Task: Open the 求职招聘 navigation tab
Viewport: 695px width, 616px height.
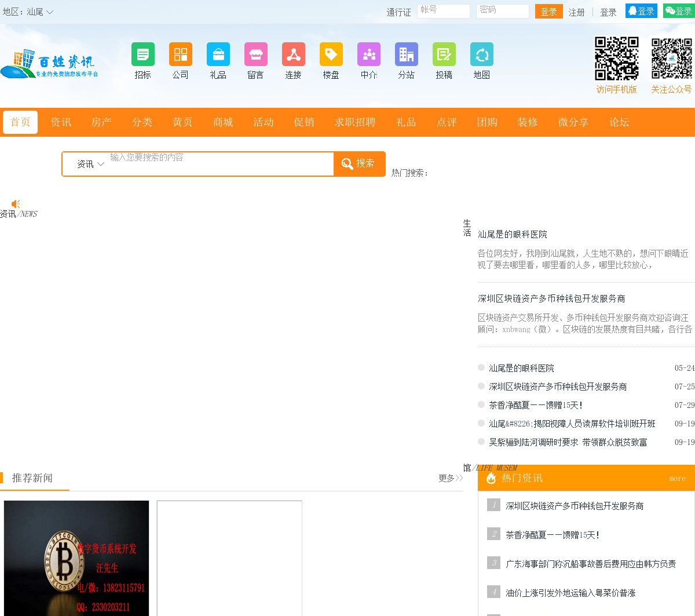Action: 354,122
